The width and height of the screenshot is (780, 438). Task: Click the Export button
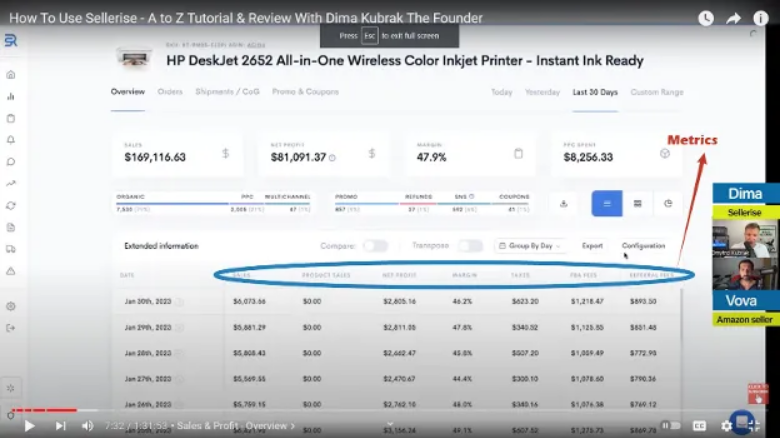click(x=592, y=246)
